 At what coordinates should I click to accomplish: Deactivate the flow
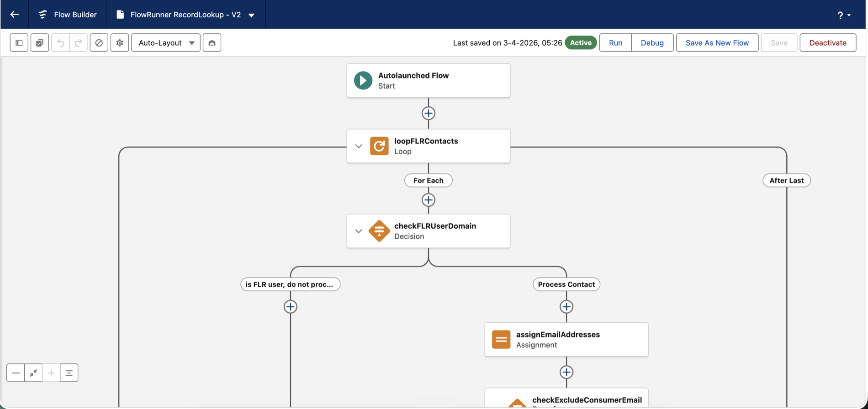point(828,43)
